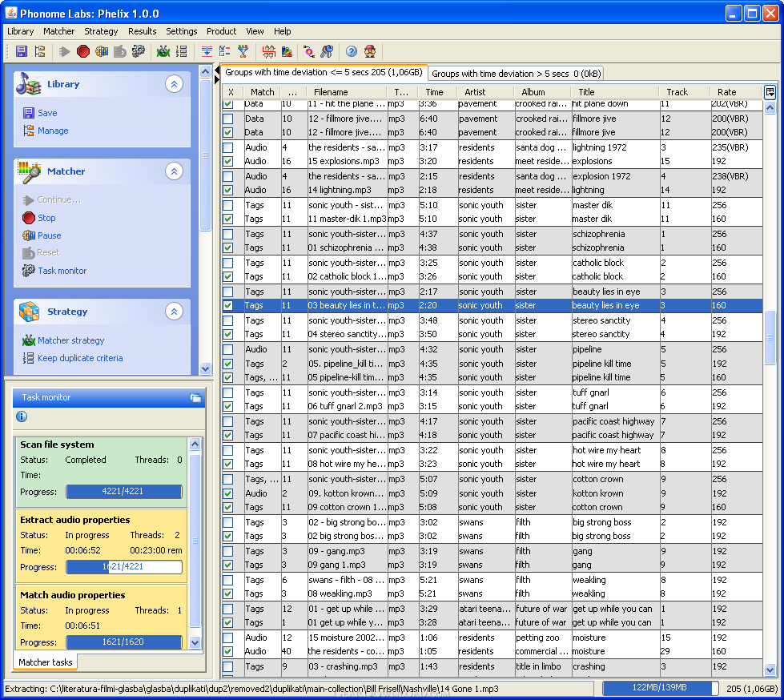Open the Strategy menu
The height and width of the screenshot is (700, 784).
click(101, 31)
